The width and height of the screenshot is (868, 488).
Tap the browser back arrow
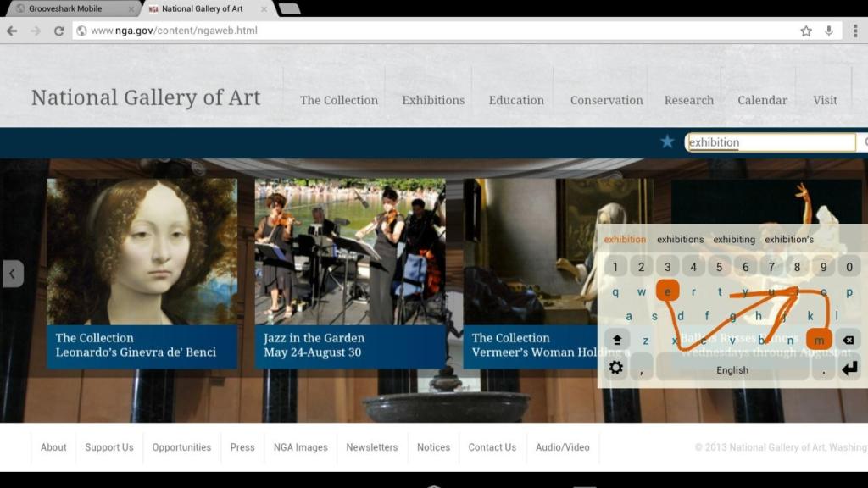point(12,30)
